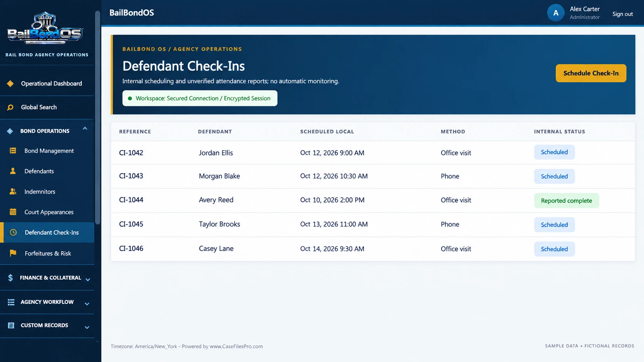This screenshot has height=362, width=644.
Task: Collapse the Bond Operations section chevron
Action: tap(85, 129)
